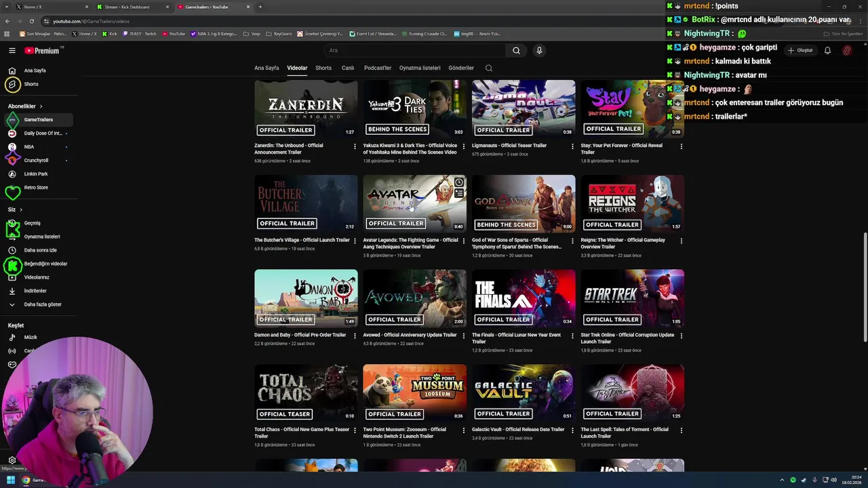Screen dimensions: 868x488
Task: Open options menu for The Finals trailer
Action: (x=572, y=335)
